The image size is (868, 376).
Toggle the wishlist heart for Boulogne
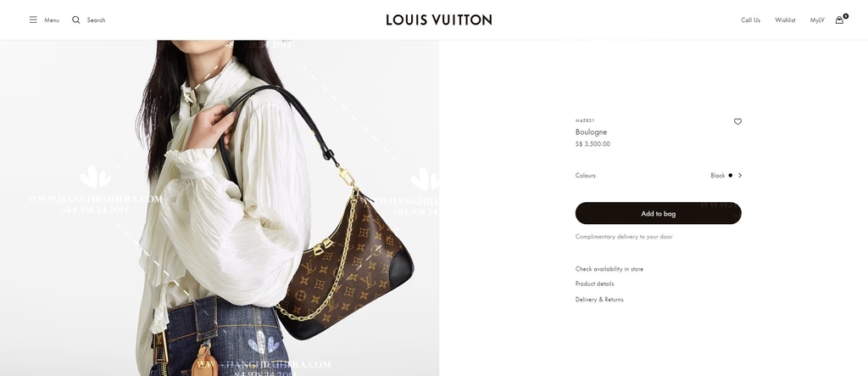pyautogui.click(x=737, y=121)
